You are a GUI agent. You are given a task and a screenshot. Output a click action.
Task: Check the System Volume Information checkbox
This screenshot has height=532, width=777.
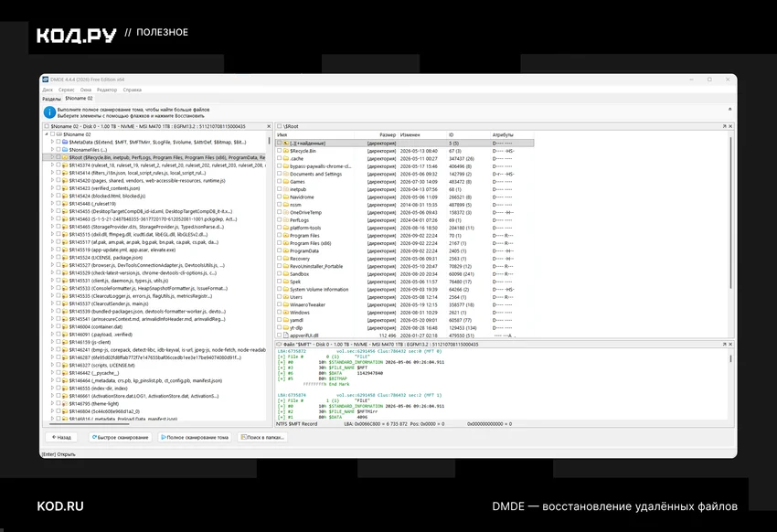280,289
